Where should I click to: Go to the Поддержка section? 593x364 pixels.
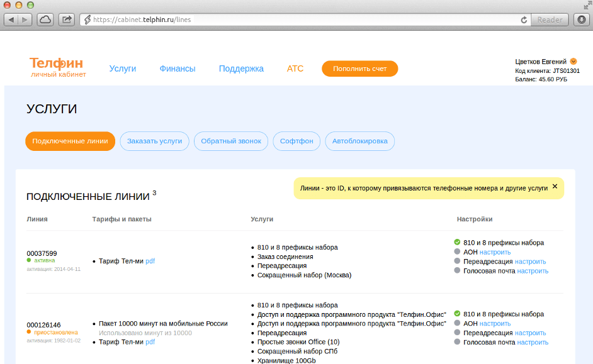coord(241,69)
